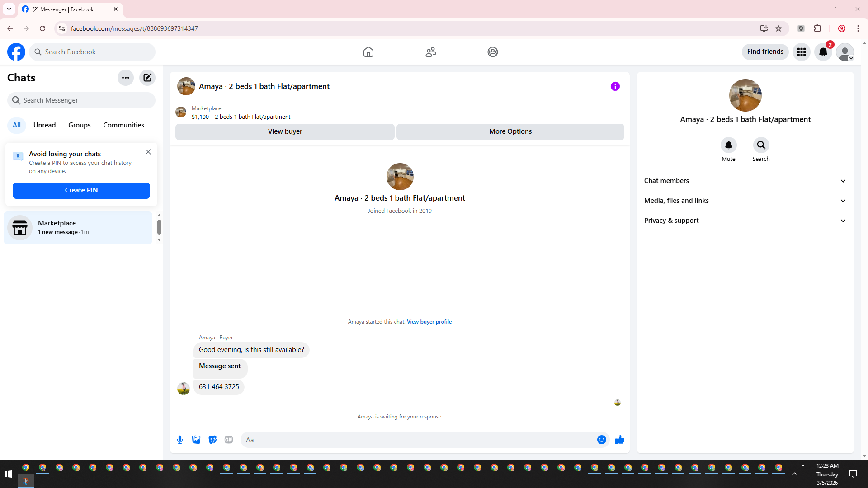Open the notifications bell

(823, 52)
